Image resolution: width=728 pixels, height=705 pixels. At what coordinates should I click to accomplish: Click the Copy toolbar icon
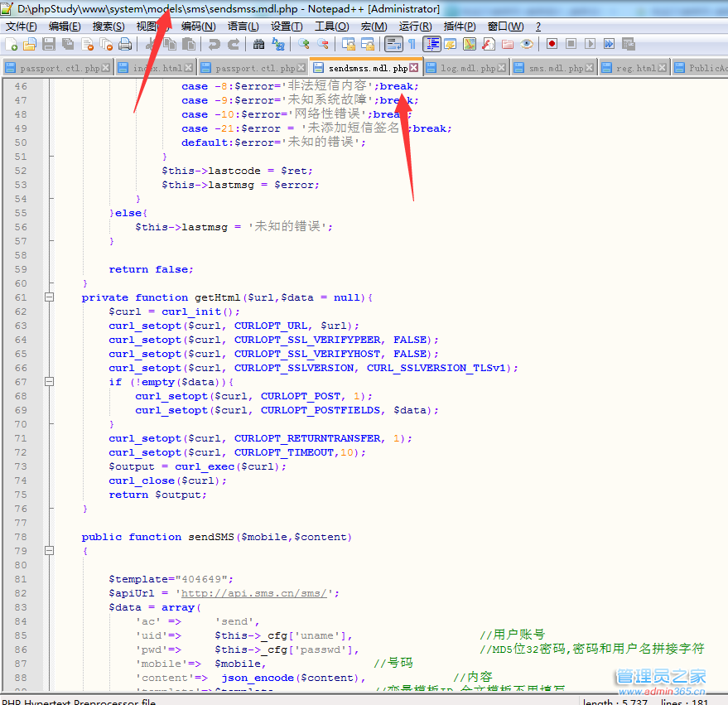pyautogui.click(x=170, y=44)
